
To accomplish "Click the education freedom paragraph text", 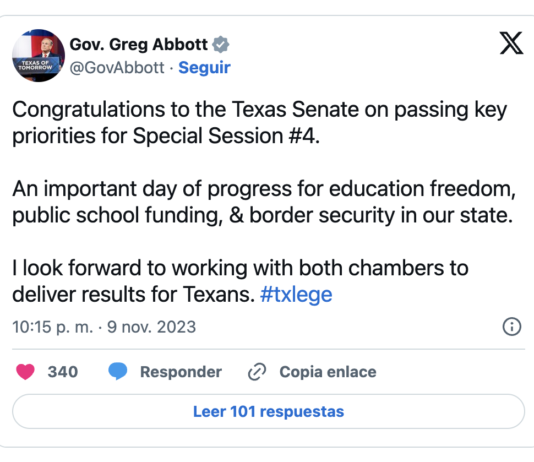I will tap(264, 202).
